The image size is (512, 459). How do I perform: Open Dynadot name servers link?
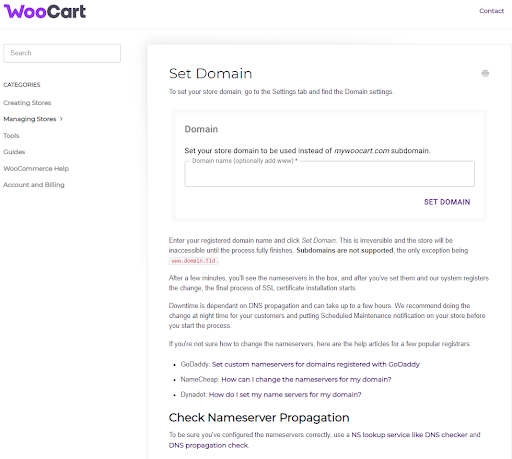[x=285, y=395]
